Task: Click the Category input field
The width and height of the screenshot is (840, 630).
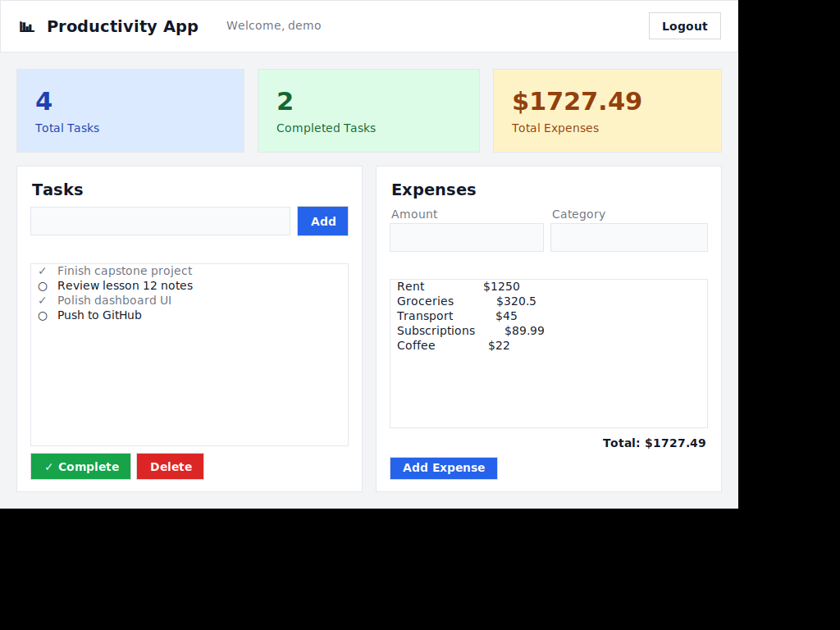Action: click(x=629, y=237)
